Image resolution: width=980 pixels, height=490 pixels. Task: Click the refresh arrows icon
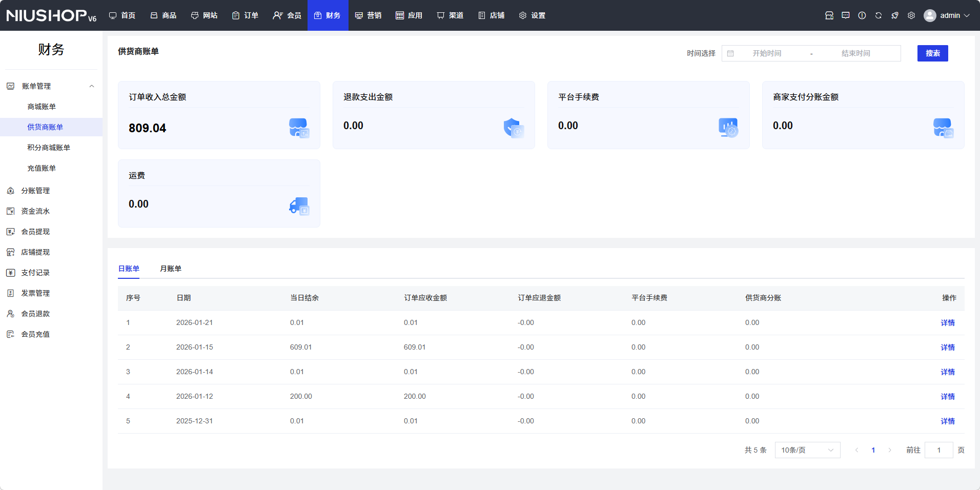pyautogui.click(x=879, y=15)
